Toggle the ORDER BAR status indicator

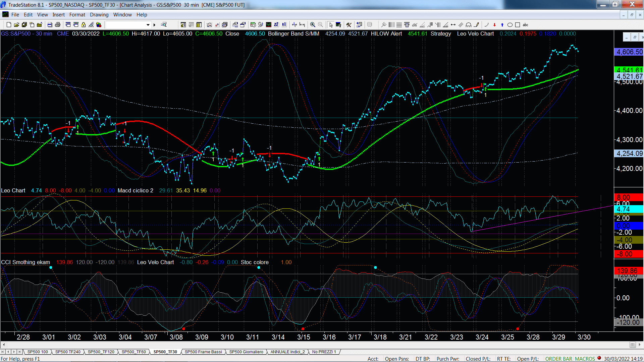point(559,359)
